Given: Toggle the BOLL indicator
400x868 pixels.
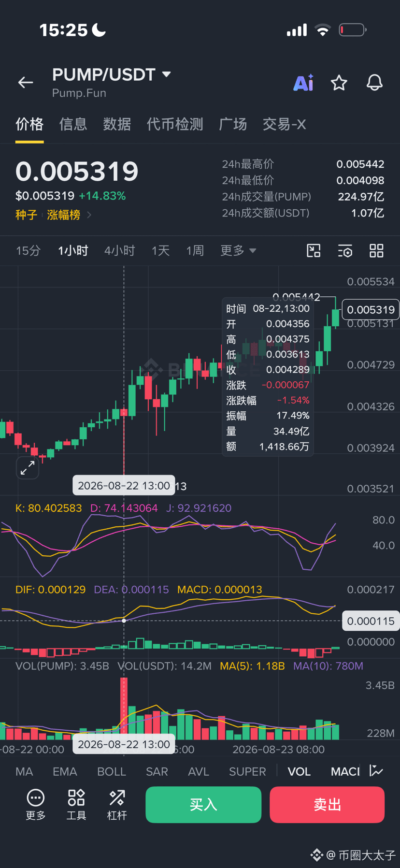Looking at the screenshot, I should pos(112,771).
